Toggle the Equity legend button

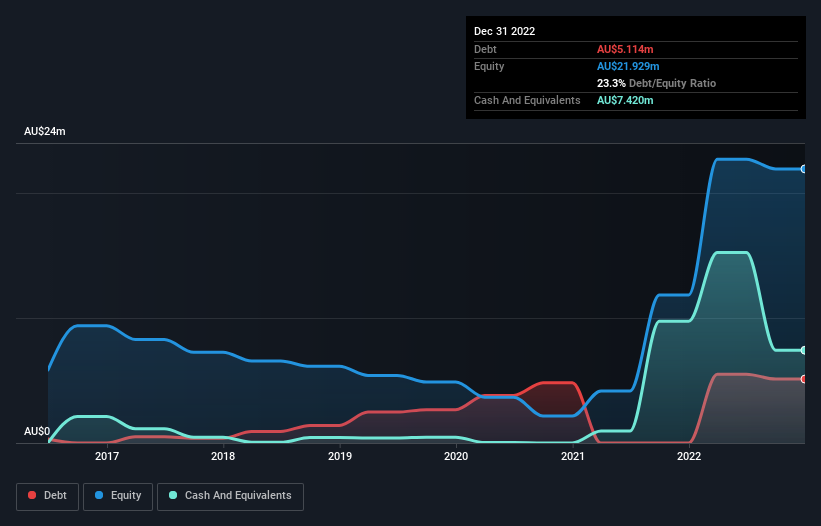click(x=118, y=496)
